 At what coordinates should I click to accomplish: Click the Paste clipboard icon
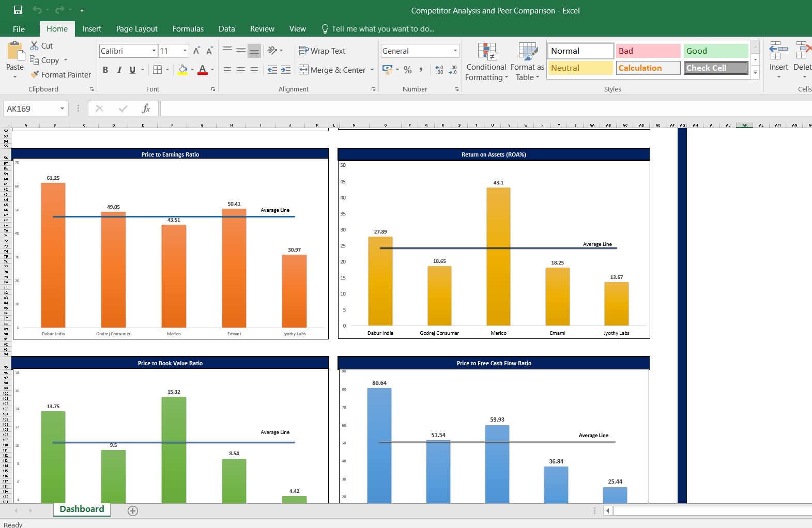click(x=15, y=52)
